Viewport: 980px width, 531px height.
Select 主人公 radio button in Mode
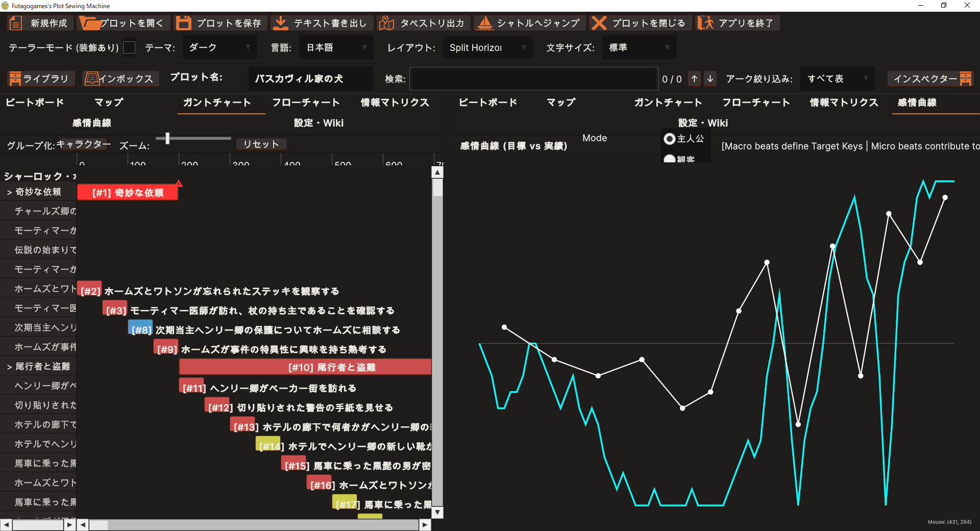(669, 139)
